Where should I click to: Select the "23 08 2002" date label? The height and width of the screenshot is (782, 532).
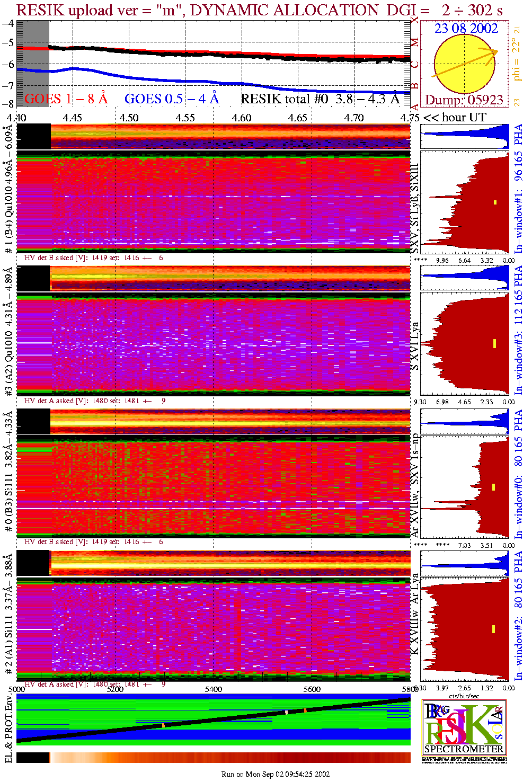(x=466, y=29)
